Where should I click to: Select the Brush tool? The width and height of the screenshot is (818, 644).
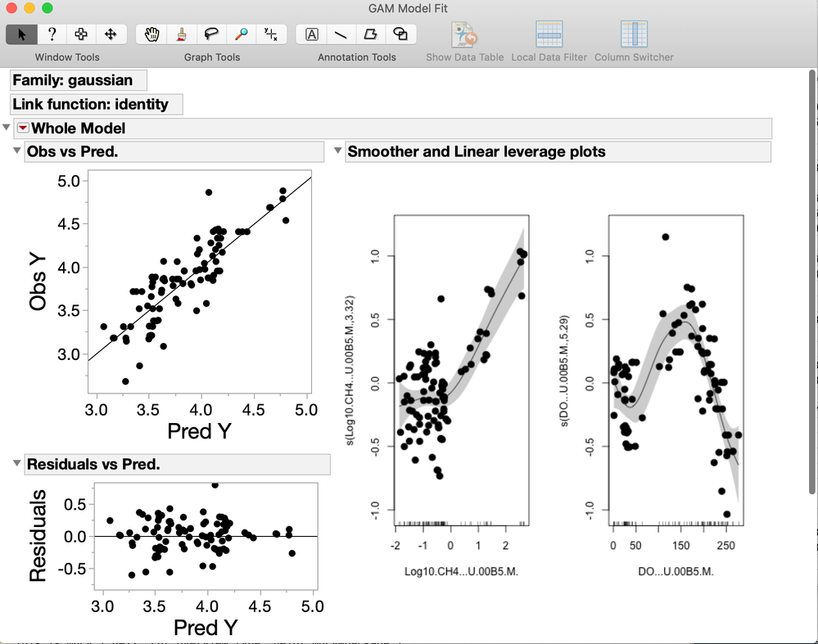click(x=182, y=34)
